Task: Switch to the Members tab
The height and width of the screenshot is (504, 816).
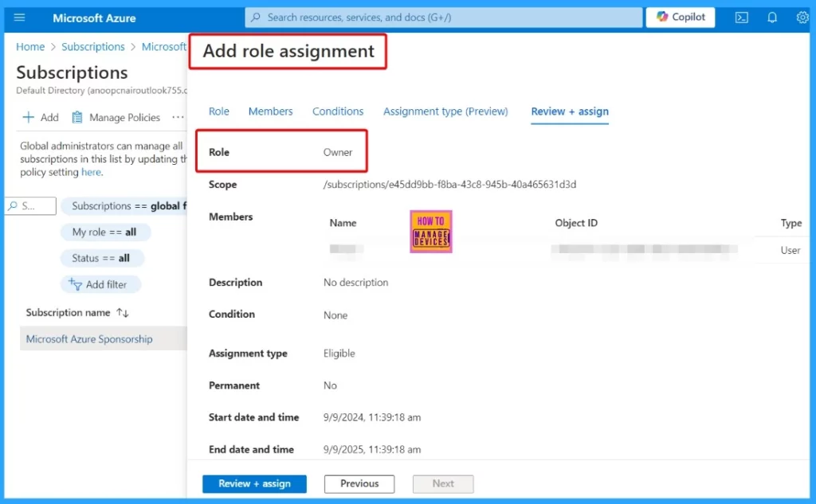Action: [x=271, y=111]
